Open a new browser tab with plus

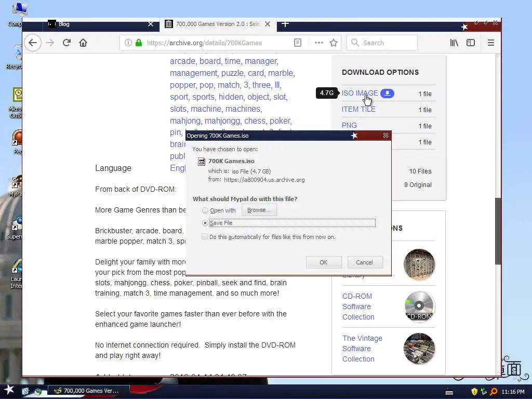coord(285,24)
